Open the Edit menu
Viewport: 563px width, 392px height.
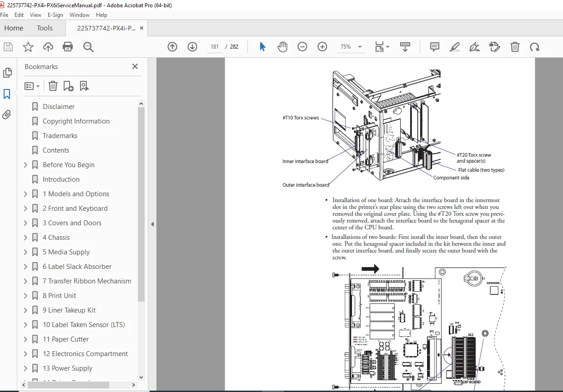[x=19, y=15]
